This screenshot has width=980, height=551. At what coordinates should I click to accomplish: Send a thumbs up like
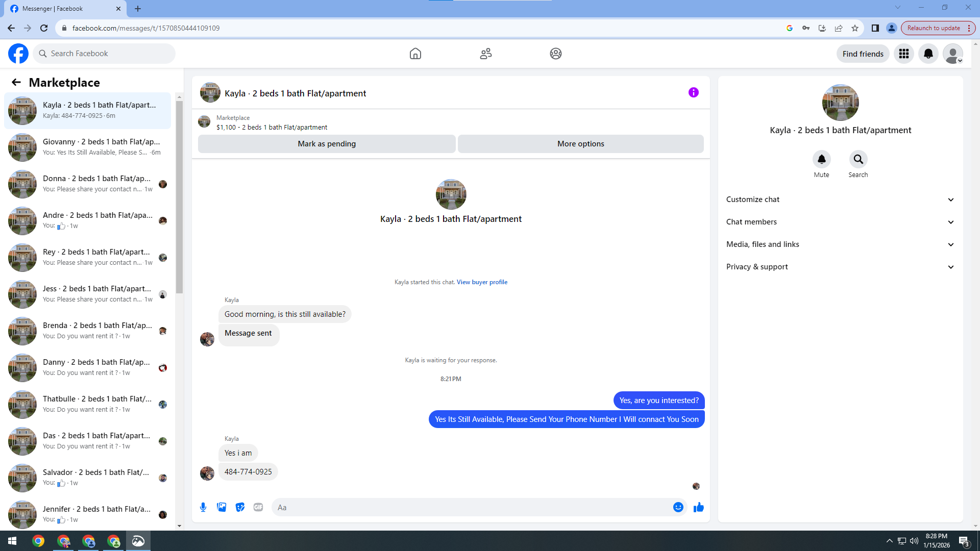[699, 507]
